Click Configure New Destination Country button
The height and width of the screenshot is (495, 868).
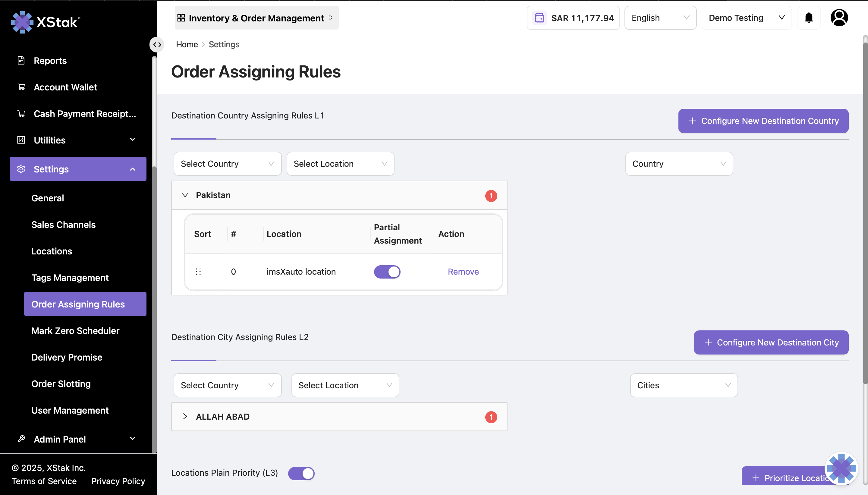click(763, 121)
